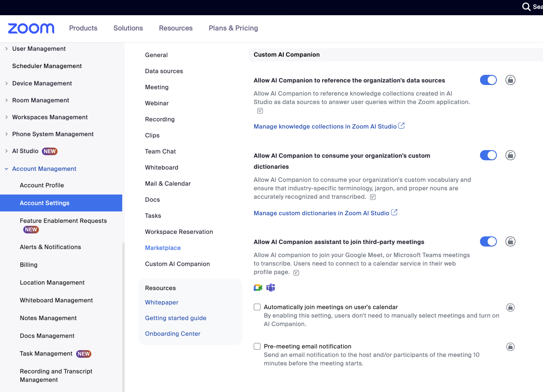Click lock icon for organization's data sources setting

click(510, 80)
